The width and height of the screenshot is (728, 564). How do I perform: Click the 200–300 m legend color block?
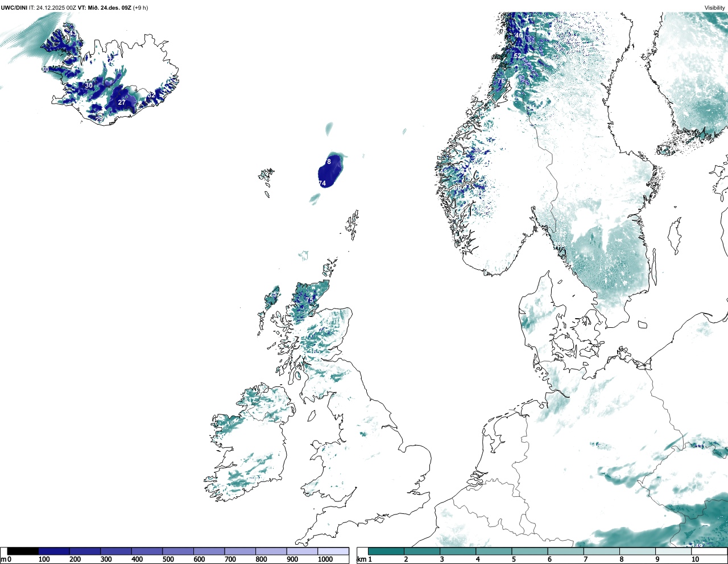pos(85,551)
